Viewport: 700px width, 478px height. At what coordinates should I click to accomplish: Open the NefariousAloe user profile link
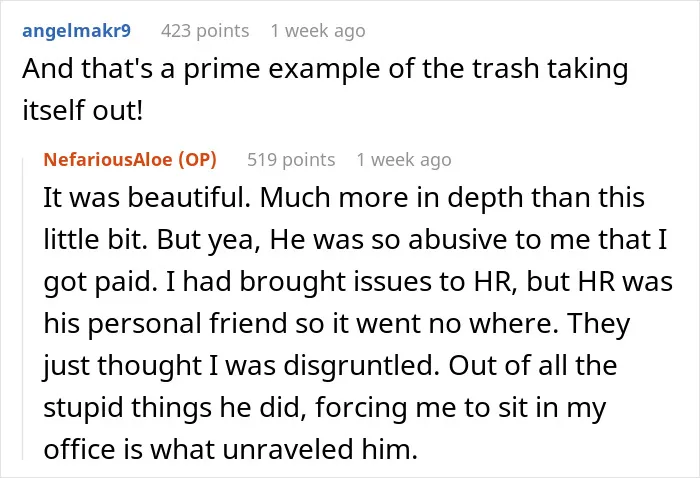pyautogui.click(x=108, y=159)
